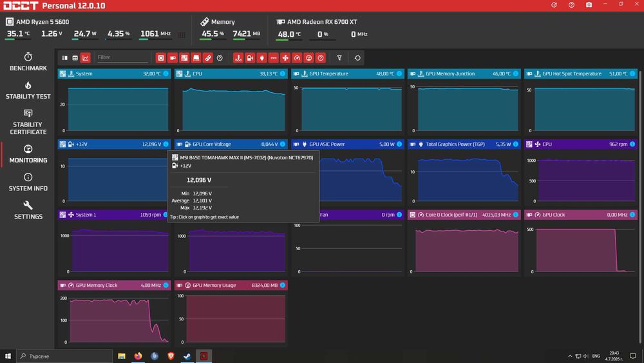Viewport: 644px width, 363px height.
Task: Toggle the current sensor filter
Action: (274, 58)
